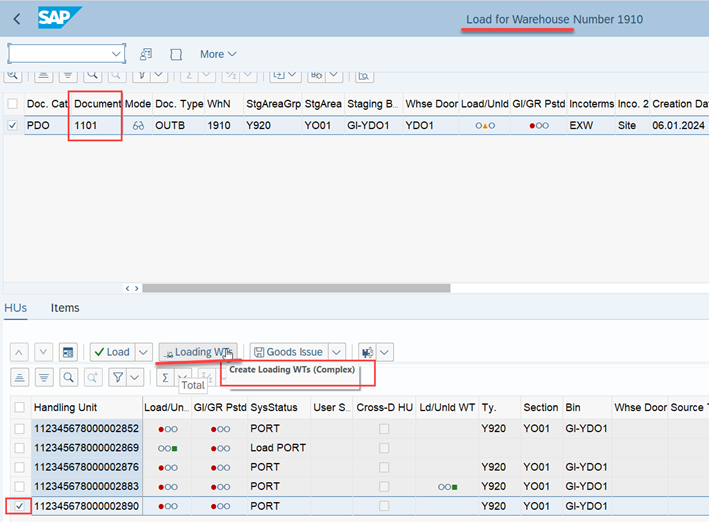Click staging bay cell GI-YDO1 in document row

coord(373,125)
